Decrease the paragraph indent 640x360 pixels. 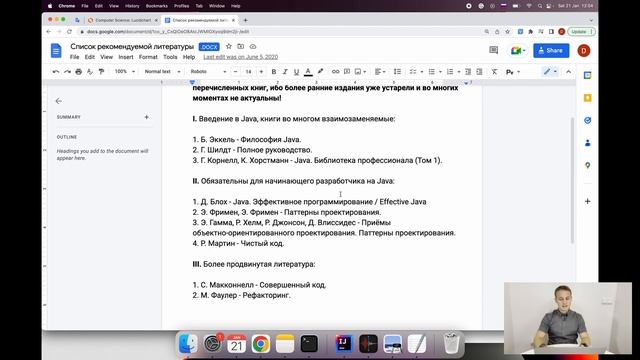coord(468,72)
